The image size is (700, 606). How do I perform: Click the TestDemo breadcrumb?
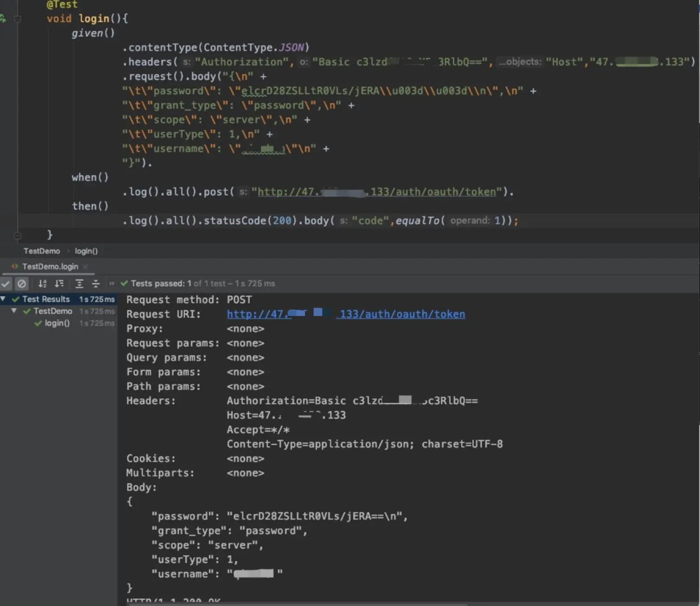(42, 251)
